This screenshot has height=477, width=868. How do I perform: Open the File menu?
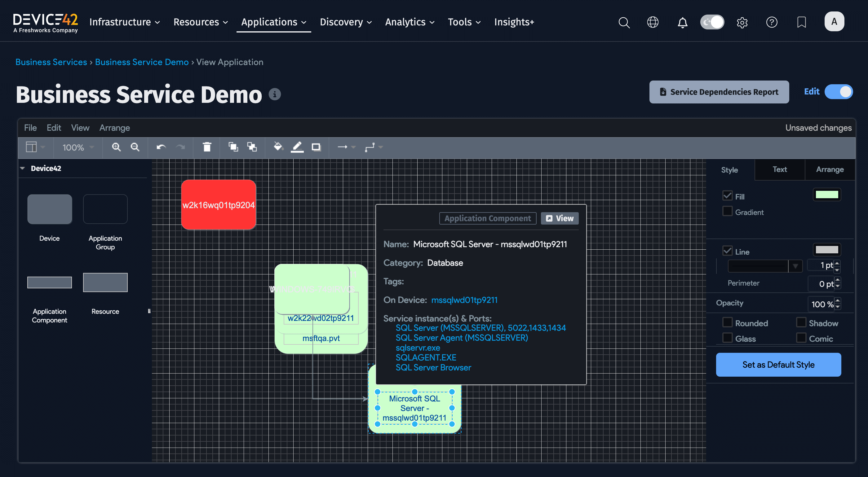30,128
